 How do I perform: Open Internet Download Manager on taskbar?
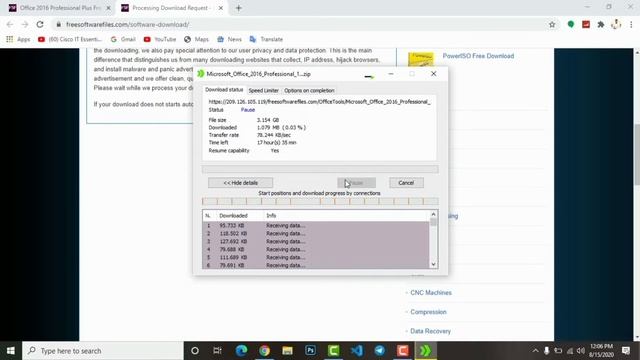pos(426,351)
